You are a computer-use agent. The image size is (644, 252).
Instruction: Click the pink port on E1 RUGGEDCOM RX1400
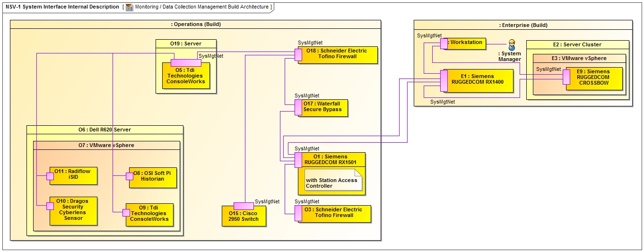(444, 80)
